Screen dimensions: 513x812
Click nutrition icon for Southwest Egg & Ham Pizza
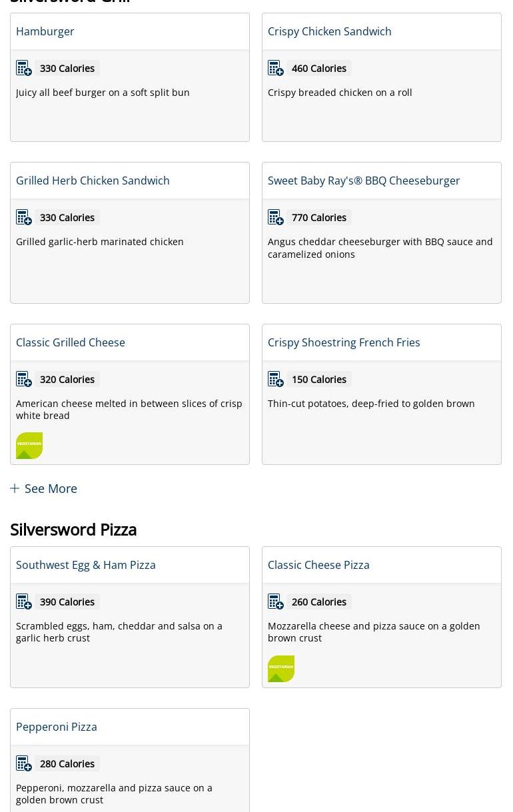pos(24,602)
